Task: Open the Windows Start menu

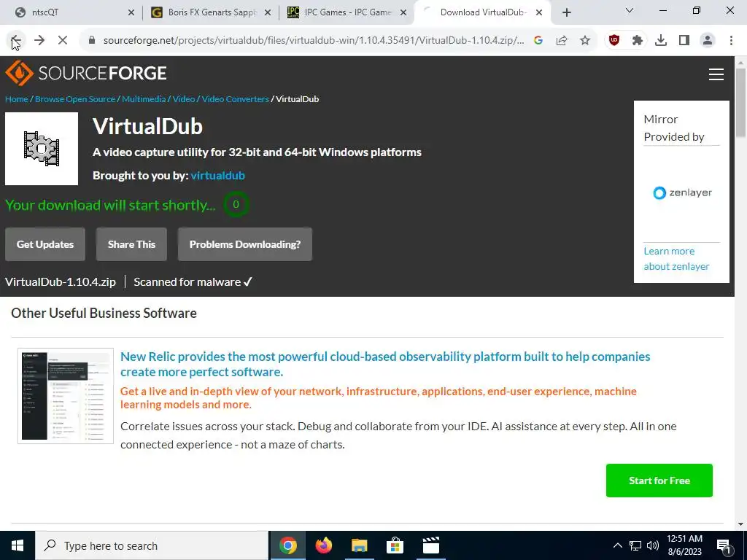Action: (x=18, y=545)
